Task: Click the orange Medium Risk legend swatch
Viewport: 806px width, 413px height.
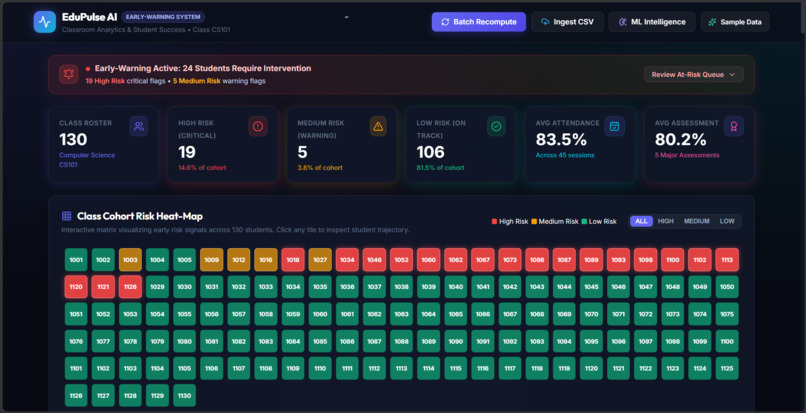Action: tap(534, 222)
